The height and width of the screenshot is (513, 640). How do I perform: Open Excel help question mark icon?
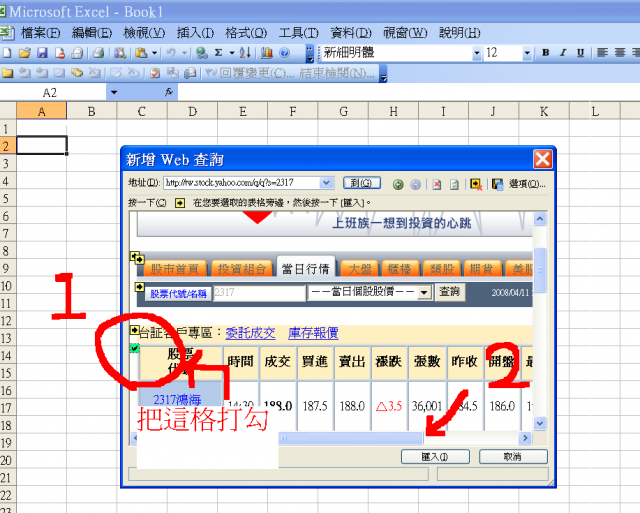(x=284, y=53)
